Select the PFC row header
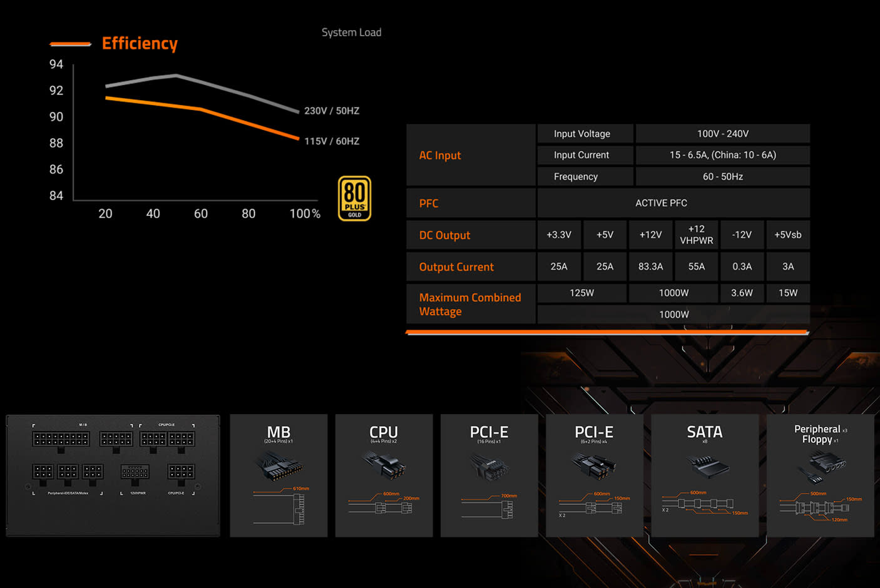This screenshot has height=588, width=880. click(x=429, y=203)
